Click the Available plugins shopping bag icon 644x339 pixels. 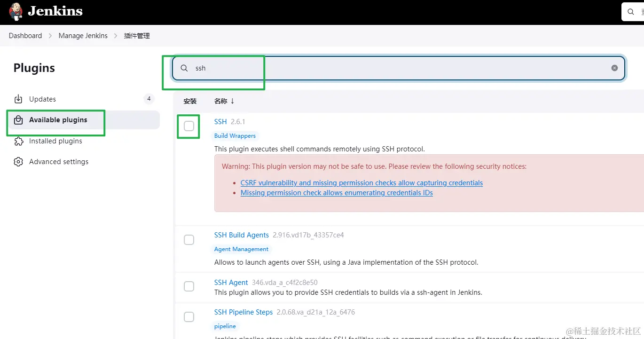(18, 120)
